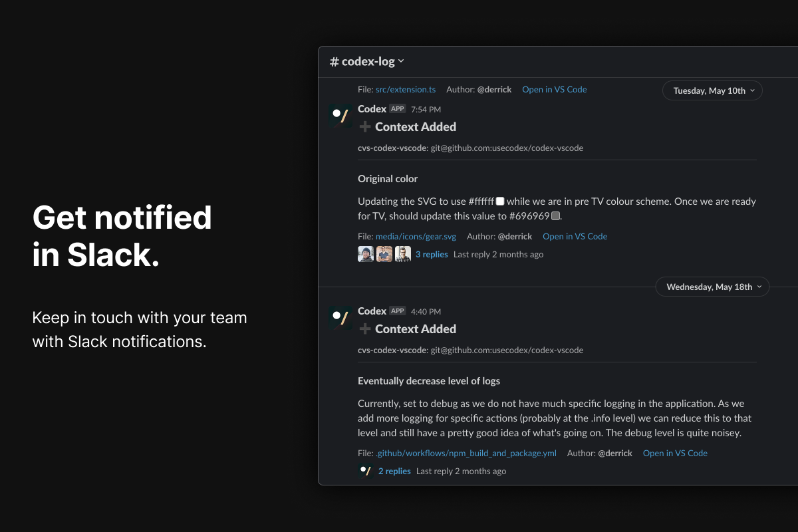View the 3 replies thread
The width and height of the screenshot is (798, 532).
click(x=432, y=254)
